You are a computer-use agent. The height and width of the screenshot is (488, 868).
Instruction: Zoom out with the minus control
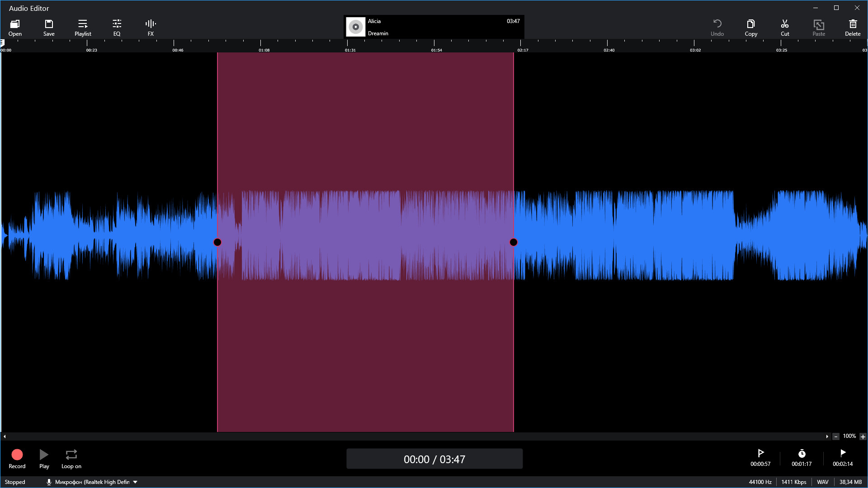(836, 436)
